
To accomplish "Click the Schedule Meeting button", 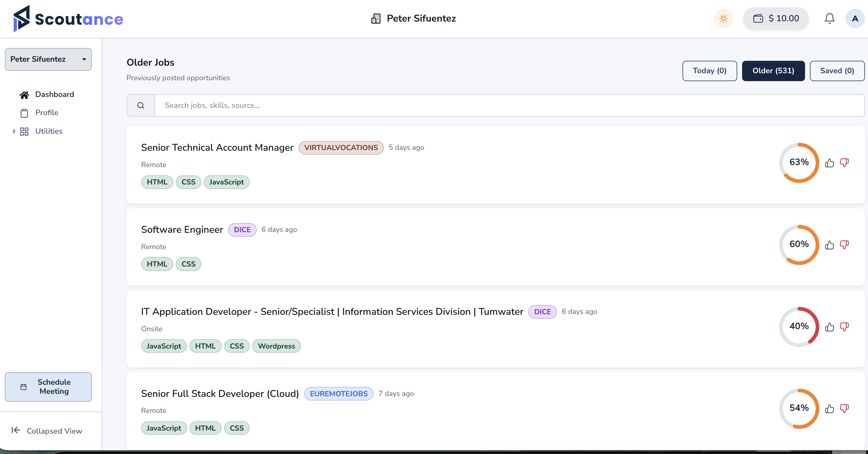I will pos(48,387).
